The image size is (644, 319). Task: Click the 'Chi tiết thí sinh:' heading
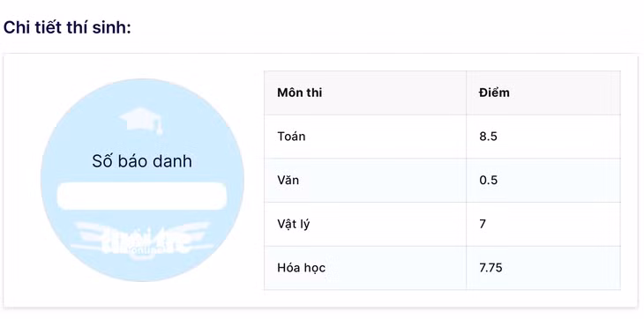click(x=67, y=28)
